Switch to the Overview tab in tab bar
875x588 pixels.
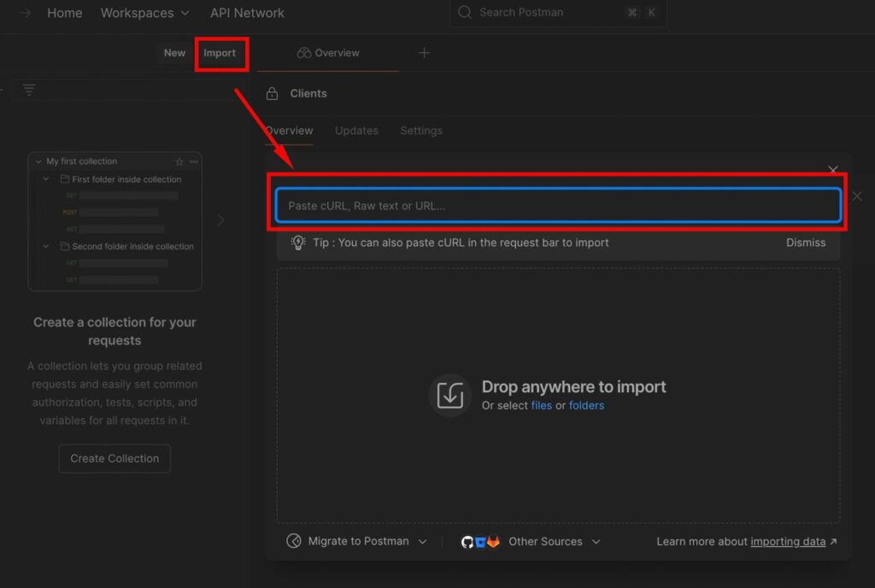coord(328,53)
